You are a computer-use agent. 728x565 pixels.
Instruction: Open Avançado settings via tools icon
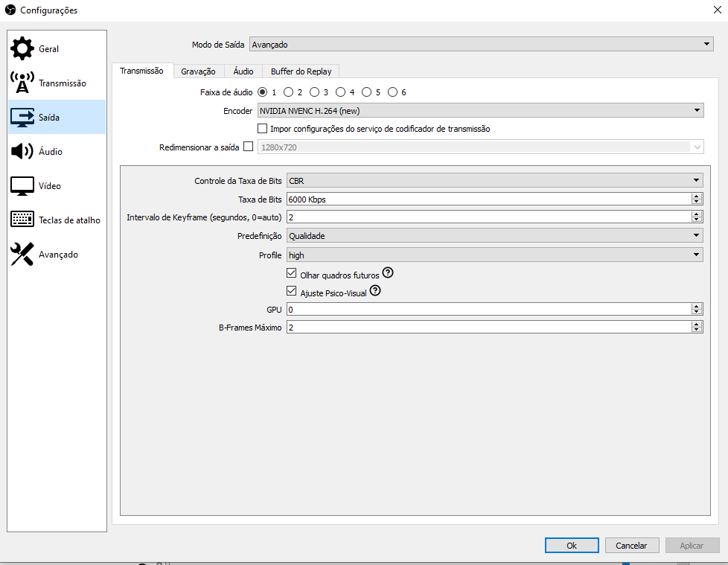coord(22,254)
